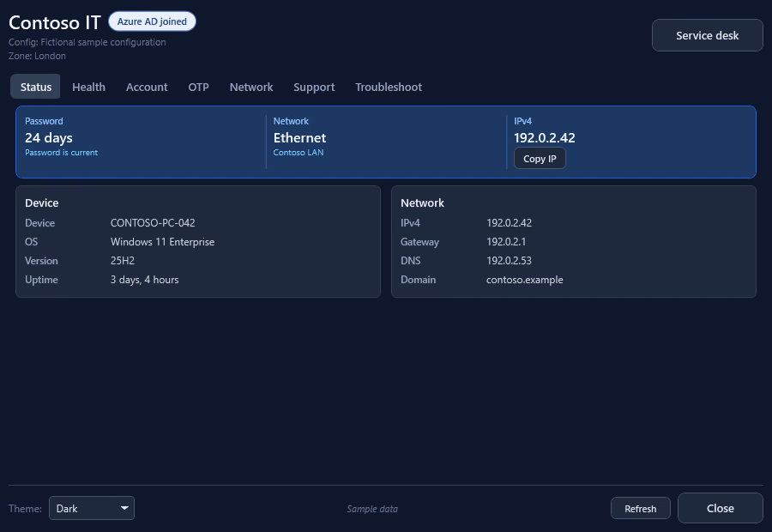Go to the Network tab
772x532 pixels.
251,87
